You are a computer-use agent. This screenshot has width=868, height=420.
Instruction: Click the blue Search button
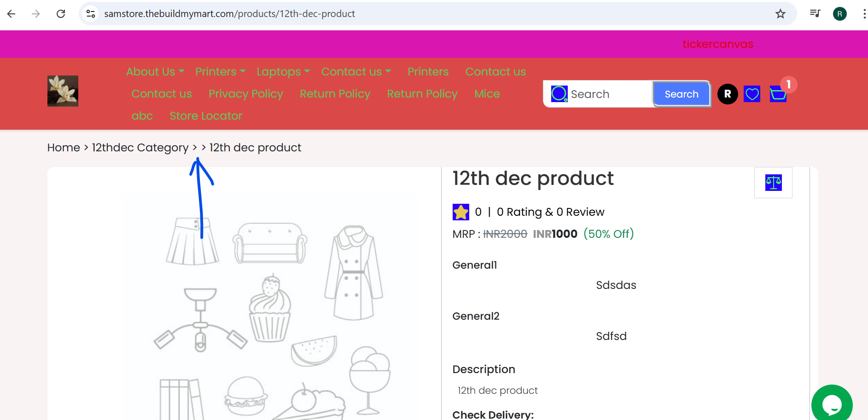tap(682, 94)
